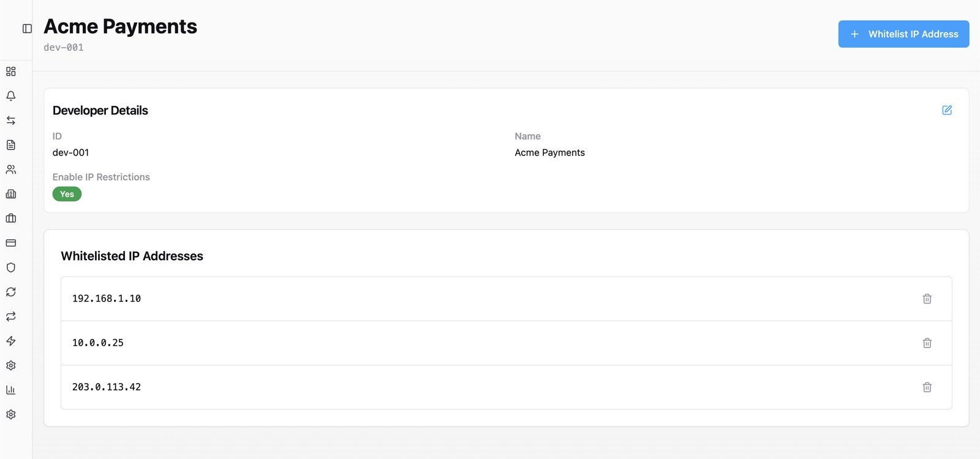This screenshot has height=459, width=980.
Task: Open the users people icon
Action: pyautogui.click(x=11, y=170)
